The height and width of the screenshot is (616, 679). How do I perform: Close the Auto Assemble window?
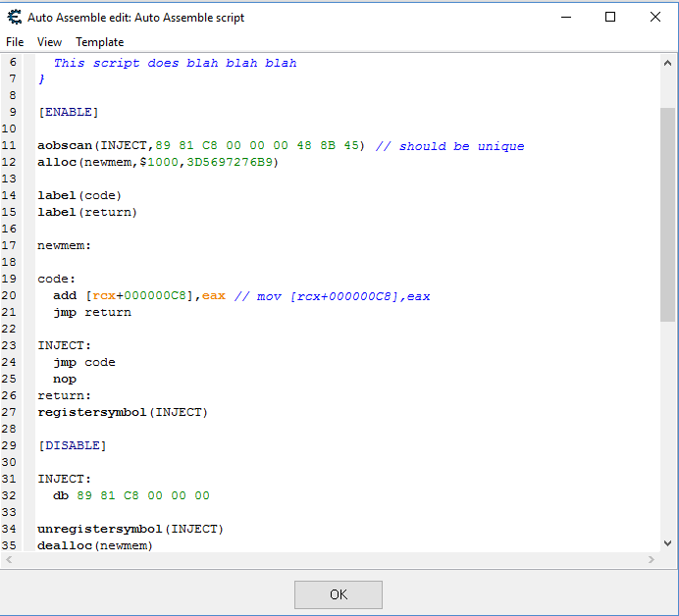[655, 17]
